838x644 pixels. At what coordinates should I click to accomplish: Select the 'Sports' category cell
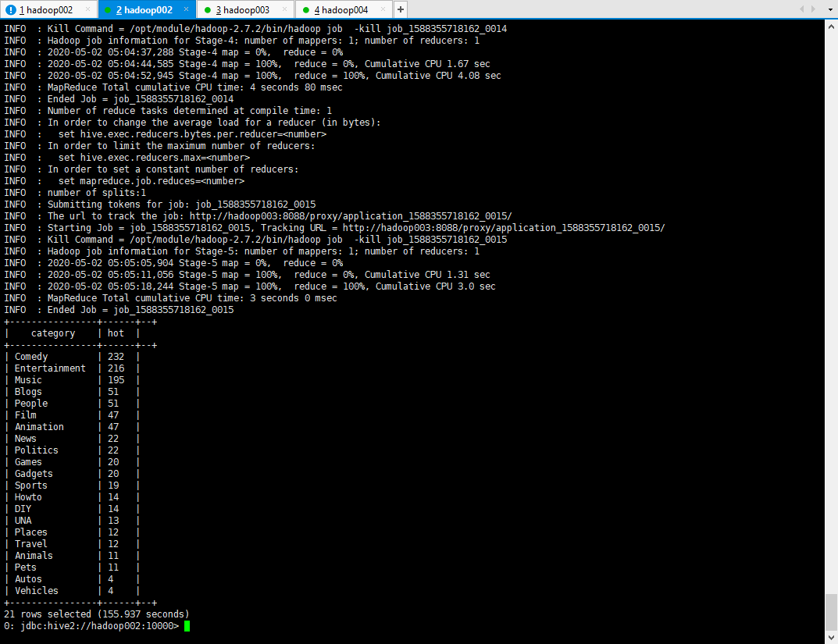coord(31,486)
